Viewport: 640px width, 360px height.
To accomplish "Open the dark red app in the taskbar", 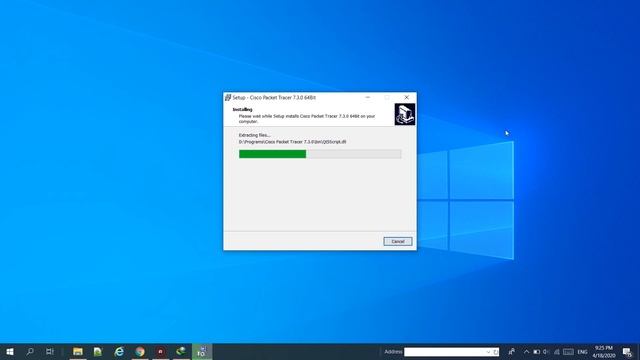I will tap(160, 351).
